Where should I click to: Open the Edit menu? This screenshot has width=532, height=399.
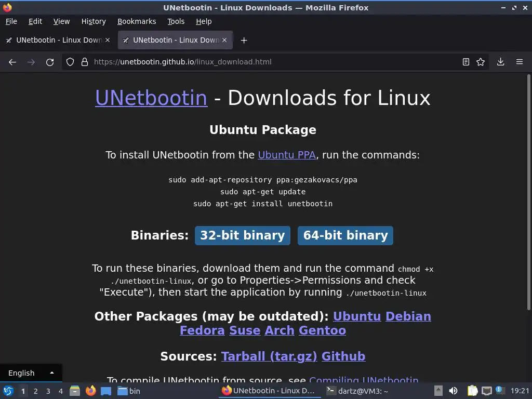click(35, 21)
